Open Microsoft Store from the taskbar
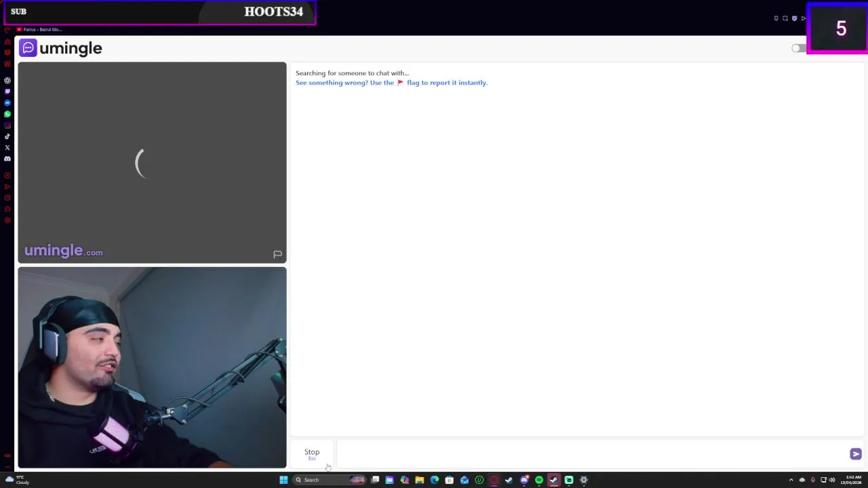The height and width of the screenshot is (488, 868). click(x=449, y=480)
